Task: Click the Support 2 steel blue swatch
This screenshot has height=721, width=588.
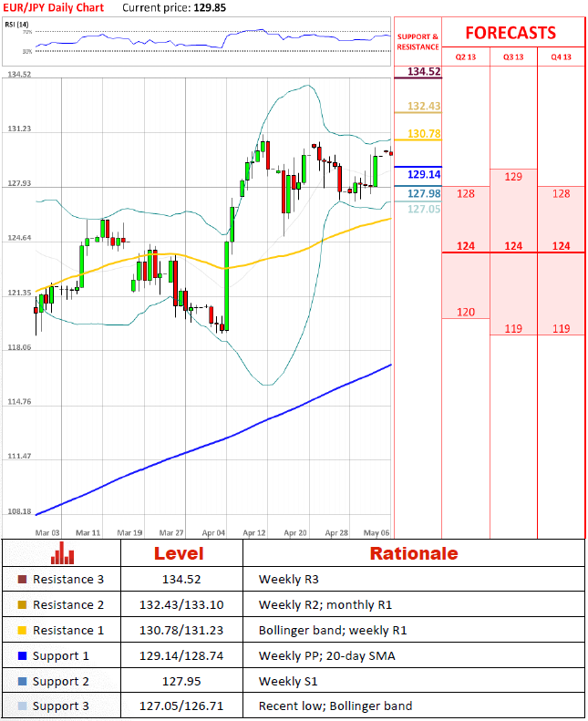Action: (x=22, y=681)
